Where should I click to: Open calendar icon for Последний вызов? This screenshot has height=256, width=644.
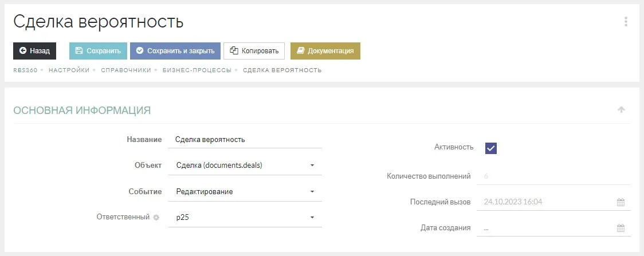(x=620, y=202)
